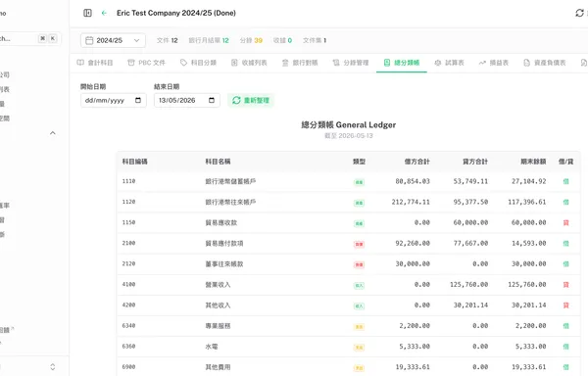Select the 專業服務 account row
The width and height of the screenshot is (588, 376).
click(348, 326)
